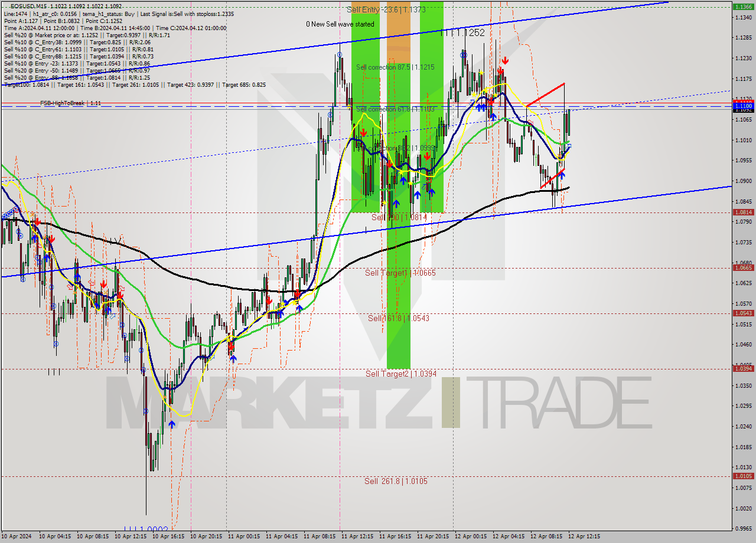Click the '12 Apr 12:15' time axis label
The height and width of the screenshot is (543, 756).
584,537
